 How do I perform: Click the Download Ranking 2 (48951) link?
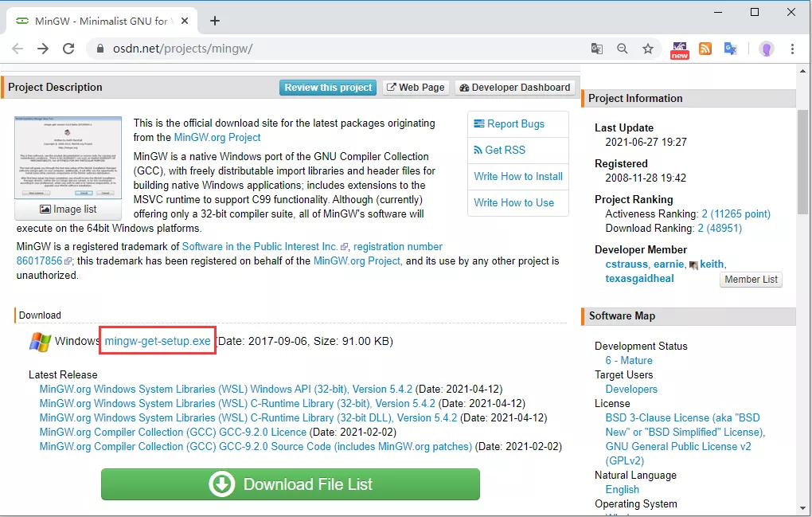(x=720, y=229)
